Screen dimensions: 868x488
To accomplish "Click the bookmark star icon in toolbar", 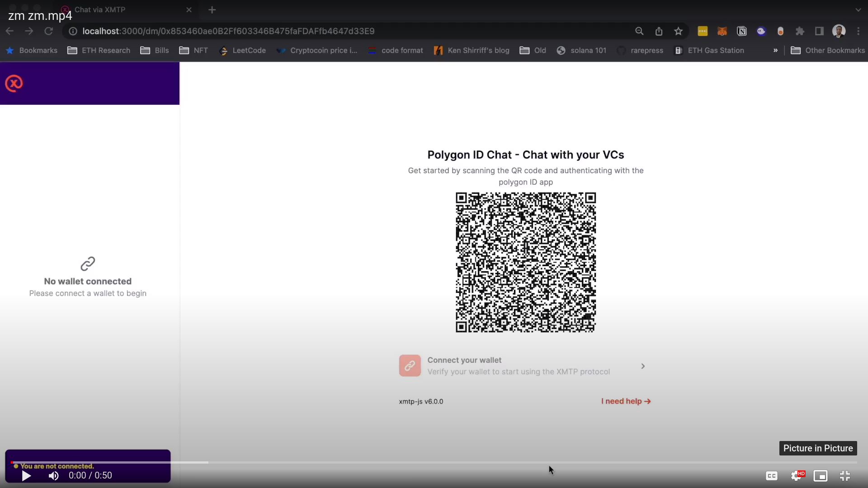I will [x=679, y=30].
